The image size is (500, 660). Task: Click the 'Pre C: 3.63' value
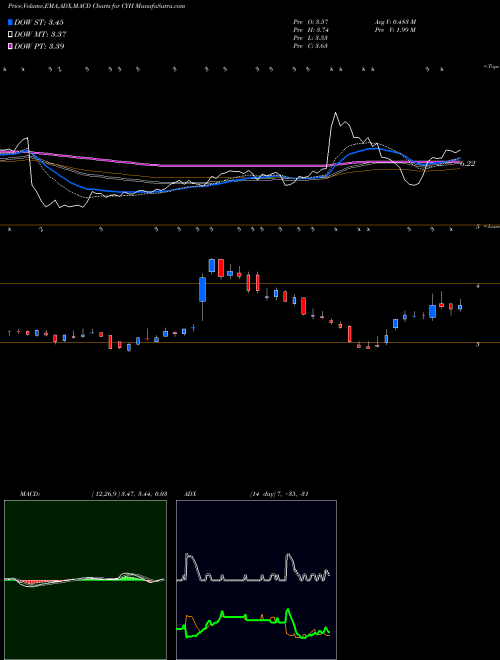[x=311, y=46]
